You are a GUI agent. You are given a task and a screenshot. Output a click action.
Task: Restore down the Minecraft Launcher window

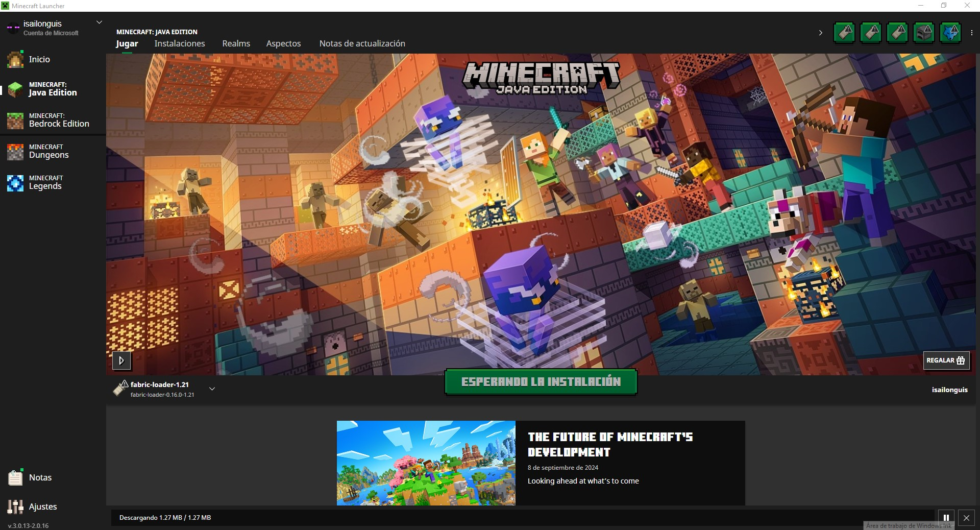point(944,6)
